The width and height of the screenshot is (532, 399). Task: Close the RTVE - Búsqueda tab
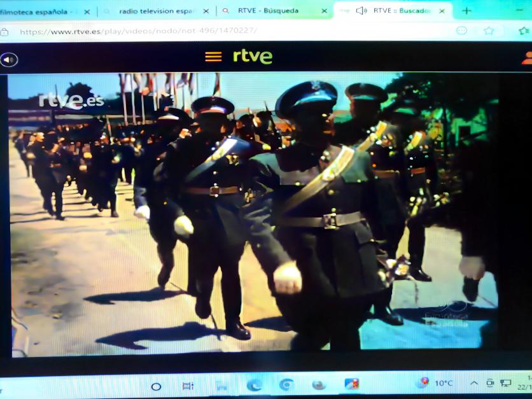click(x=324, y=11)
